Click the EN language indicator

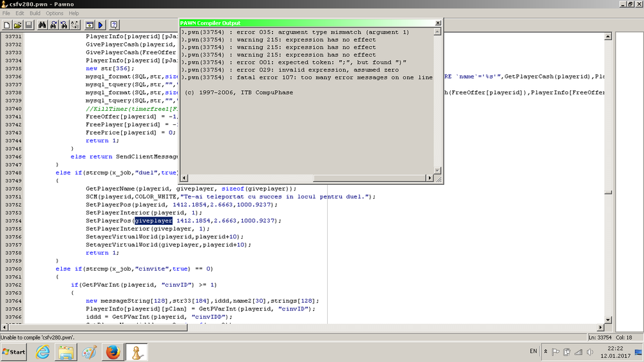[533, 351]
